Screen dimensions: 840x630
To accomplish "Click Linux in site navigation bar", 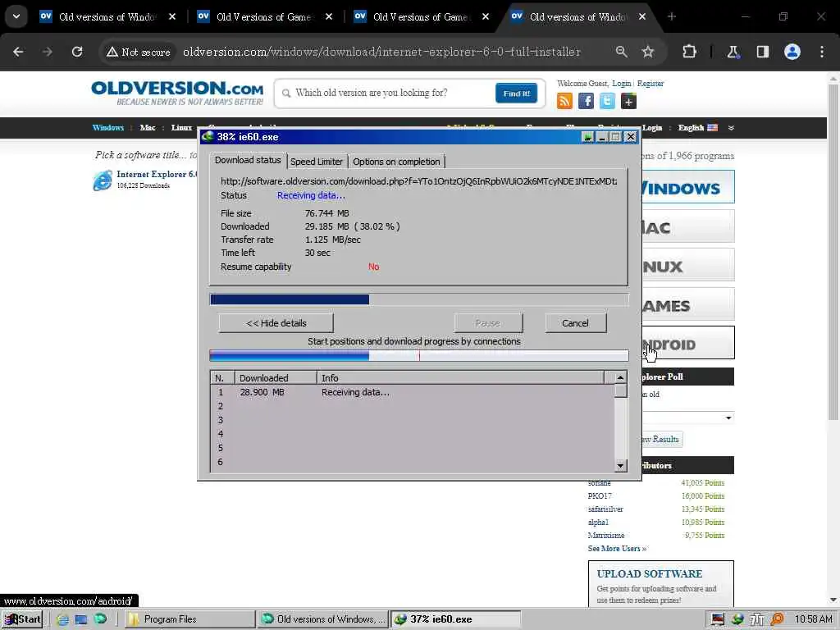I will (181, 127).
